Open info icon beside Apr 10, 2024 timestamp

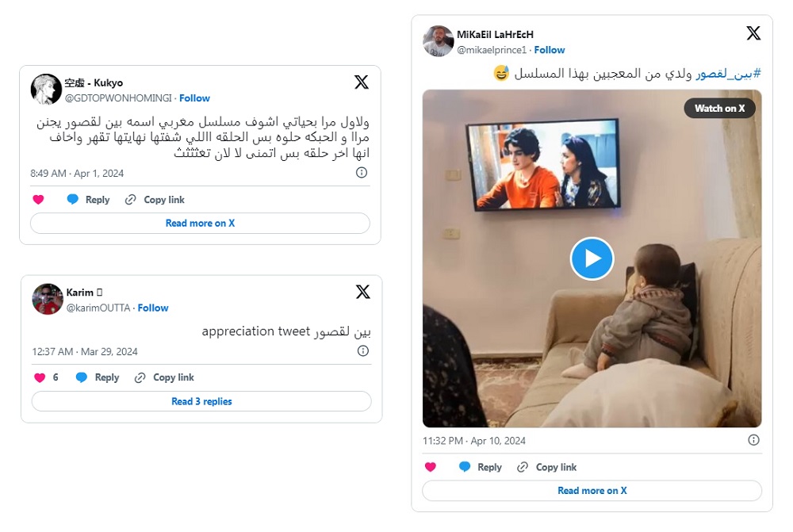tap(753, 440)
